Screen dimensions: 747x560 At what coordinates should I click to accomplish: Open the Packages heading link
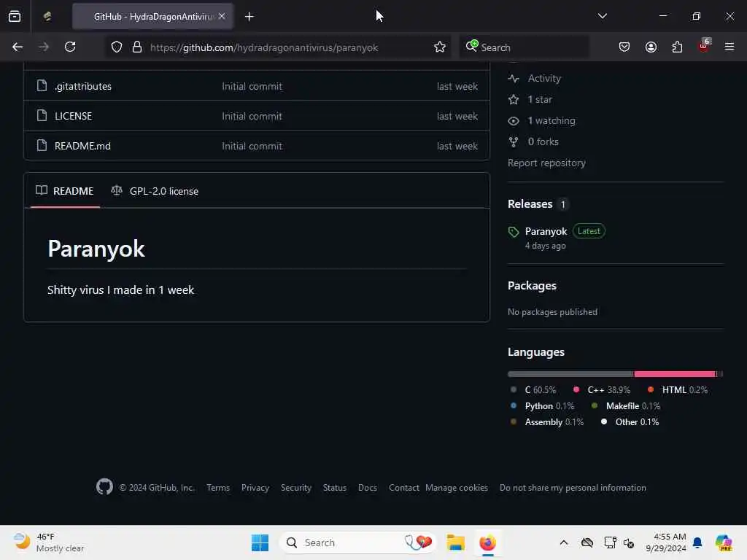[532, 286]
